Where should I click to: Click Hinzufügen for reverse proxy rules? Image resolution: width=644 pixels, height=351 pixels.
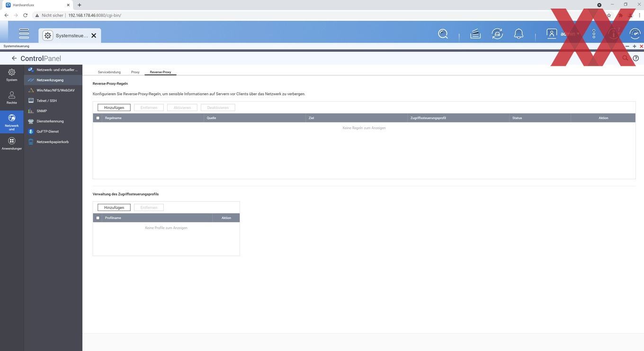pyautogui.click(x=114, y=107)
